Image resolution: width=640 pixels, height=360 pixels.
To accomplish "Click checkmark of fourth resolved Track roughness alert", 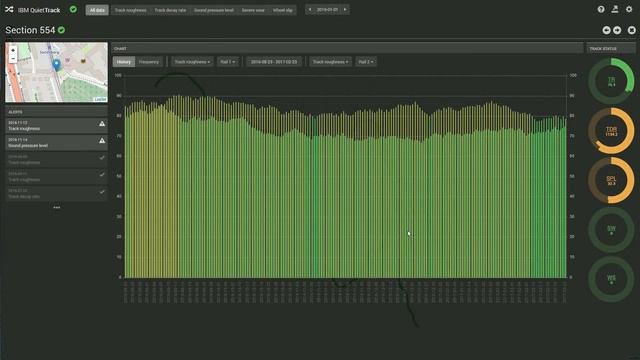I will tap(102, 175).
